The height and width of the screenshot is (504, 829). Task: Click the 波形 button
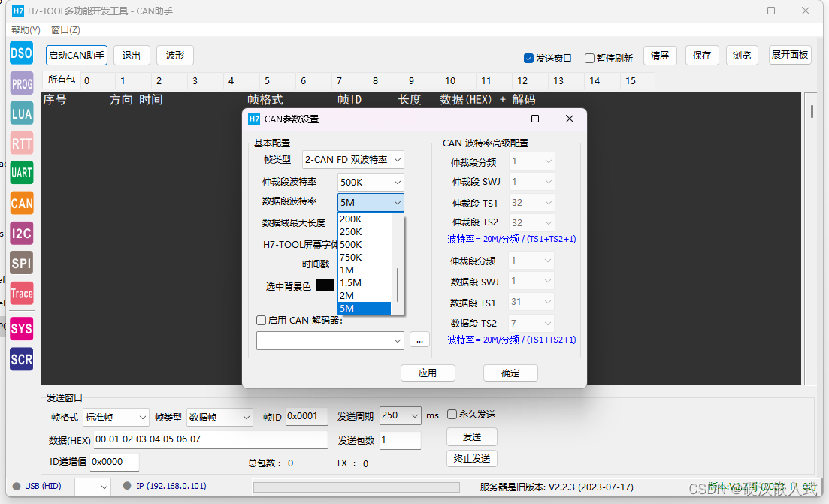point(175,55)
